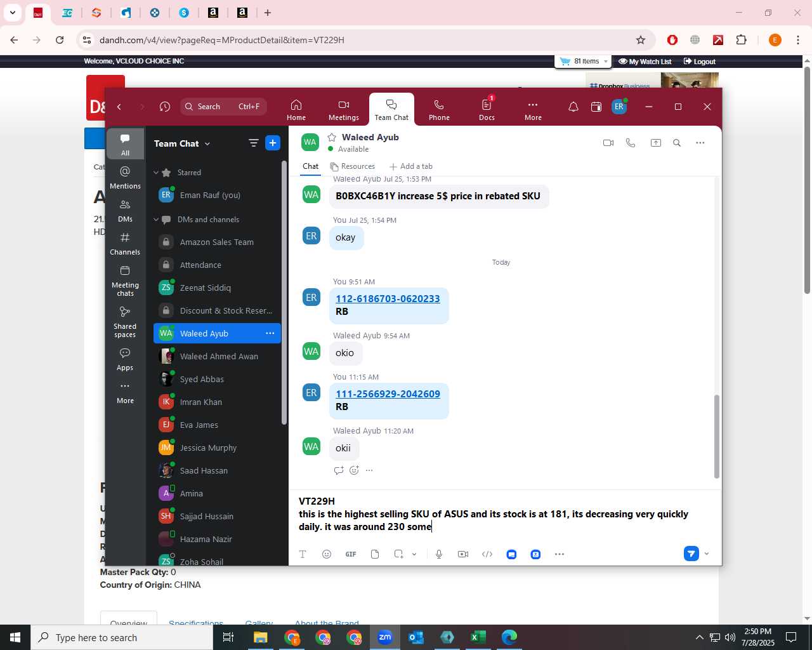Screen dimensions: 812x650
Task: Open File Explorer from the taskbar
Action: tap(261, 637)
